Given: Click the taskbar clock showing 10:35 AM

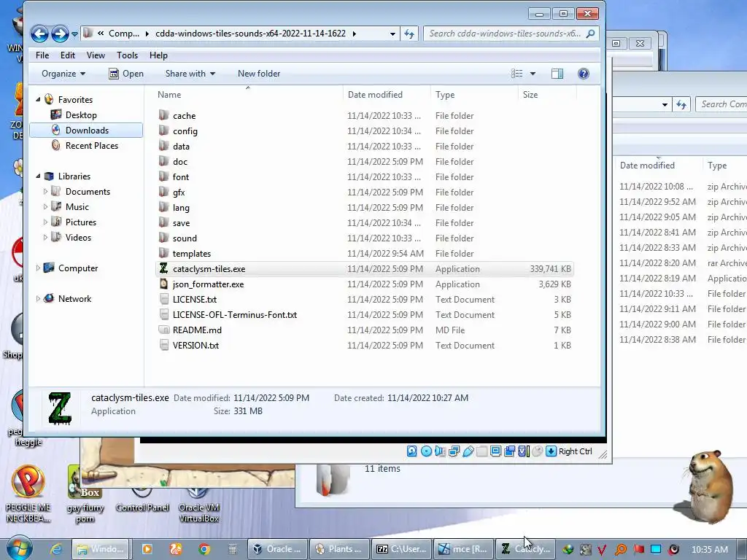Looking at the screenshot, I should pos(709,550).
